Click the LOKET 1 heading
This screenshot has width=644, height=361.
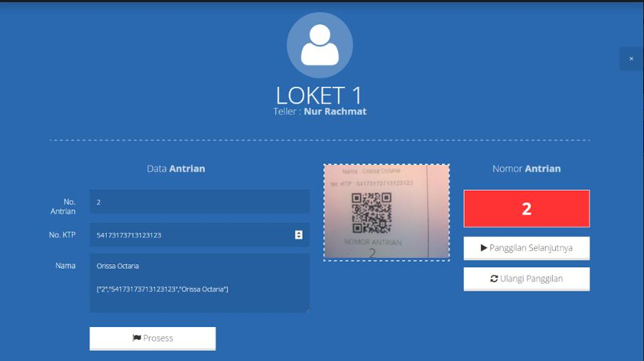[x=319, y=96]
